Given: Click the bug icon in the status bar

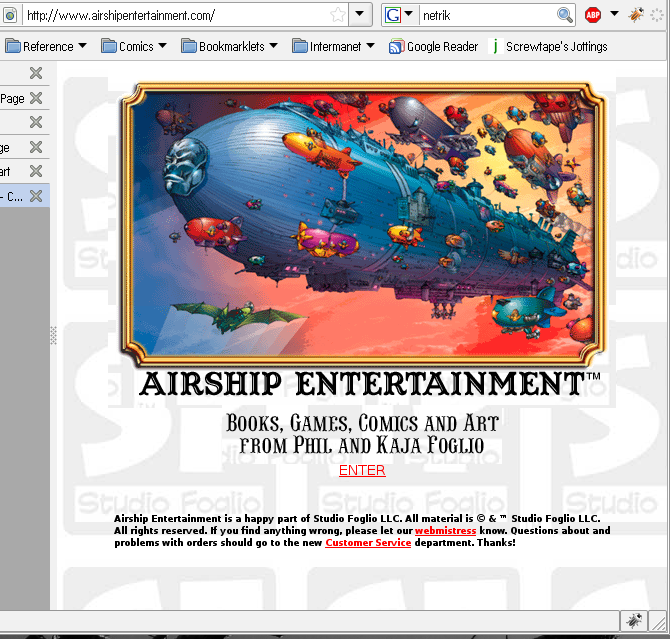Looking at the screenshot, I should [632, 620].
